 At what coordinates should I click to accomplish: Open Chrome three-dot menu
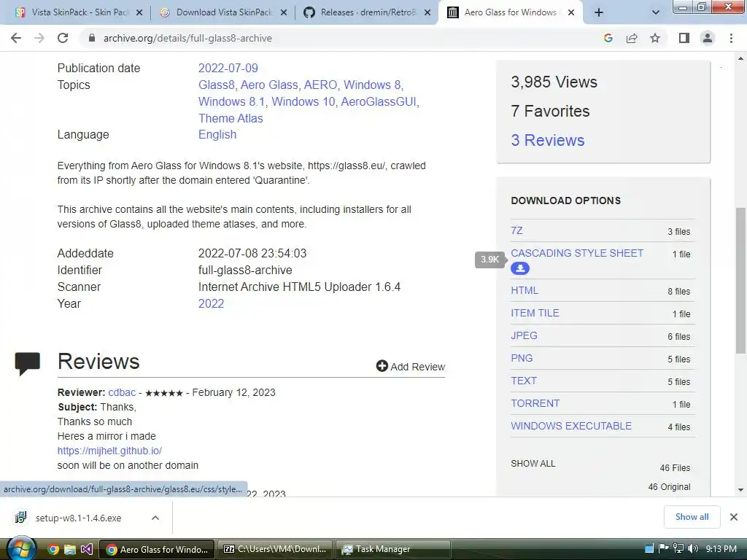[731, 38]
